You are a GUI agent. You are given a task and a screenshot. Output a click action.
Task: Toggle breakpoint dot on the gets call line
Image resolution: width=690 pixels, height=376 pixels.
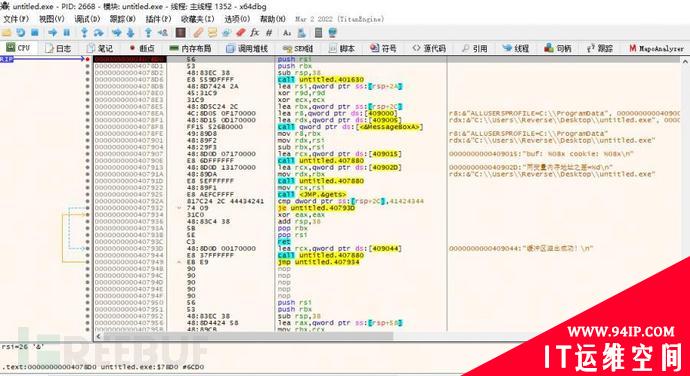88,194
